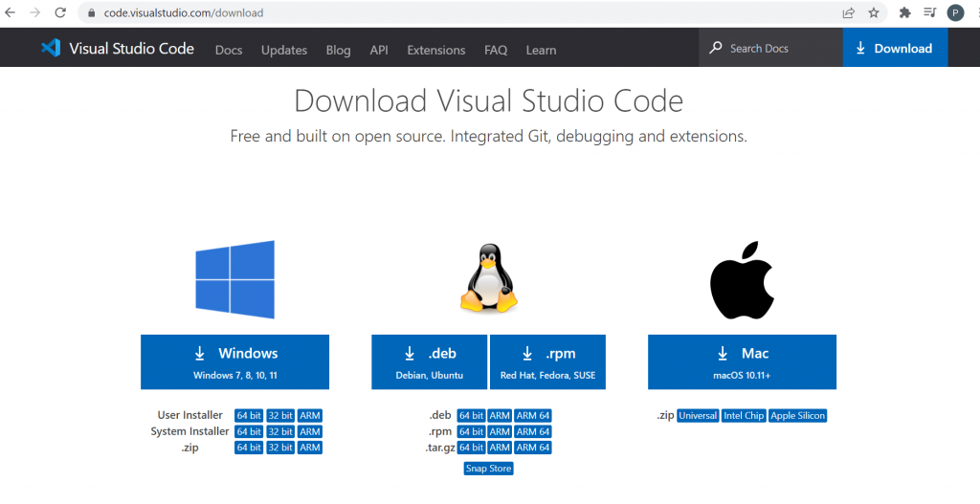Click the padlock site info icon
The height and width of the screenshot is (504, 980).
91,12
